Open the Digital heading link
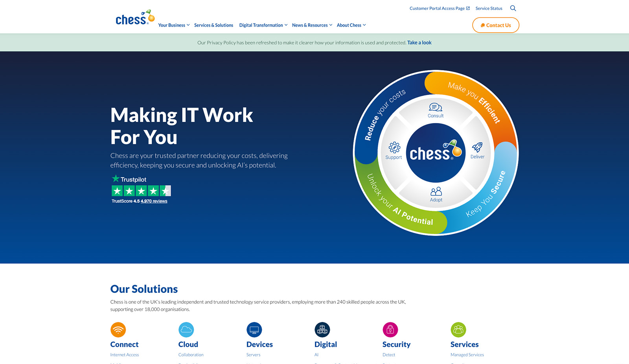Image resolution: width=629 pixels, height=364 pixels. coord(326,344)
